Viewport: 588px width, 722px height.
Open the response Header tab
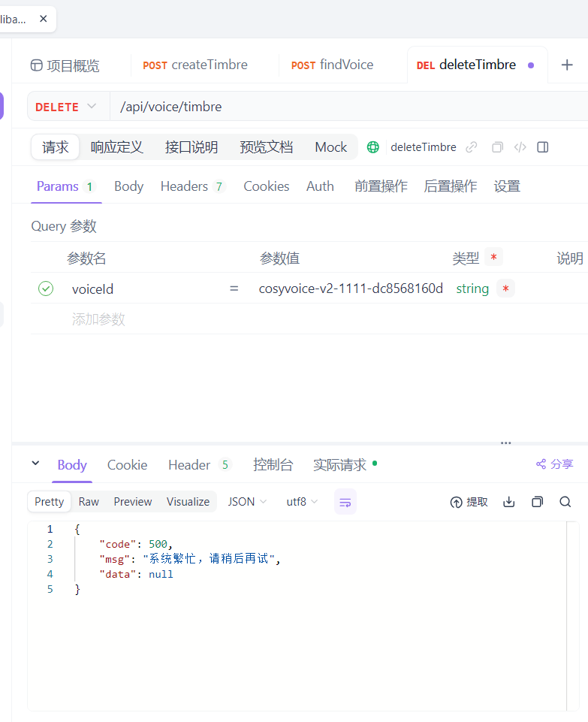tap(199, 464)
